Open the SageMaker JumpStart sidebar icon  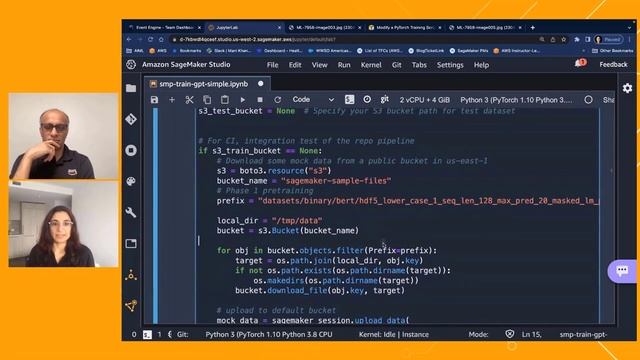pos(131,275)
